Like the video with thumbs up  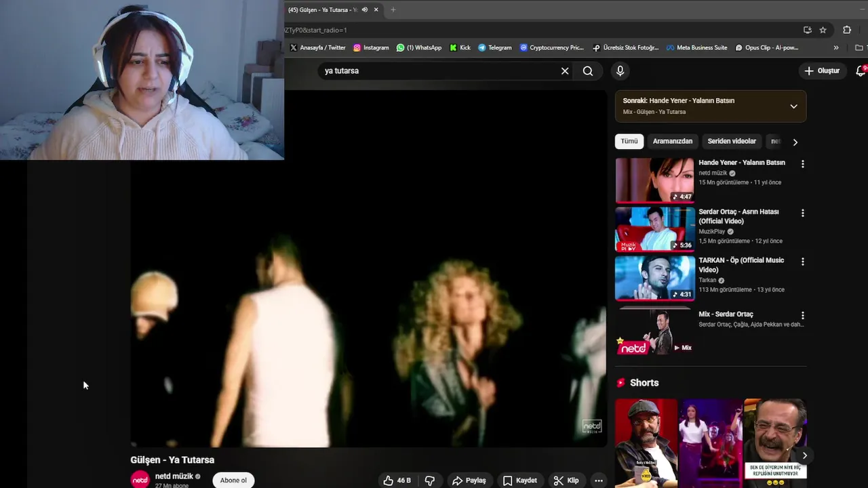397,481
